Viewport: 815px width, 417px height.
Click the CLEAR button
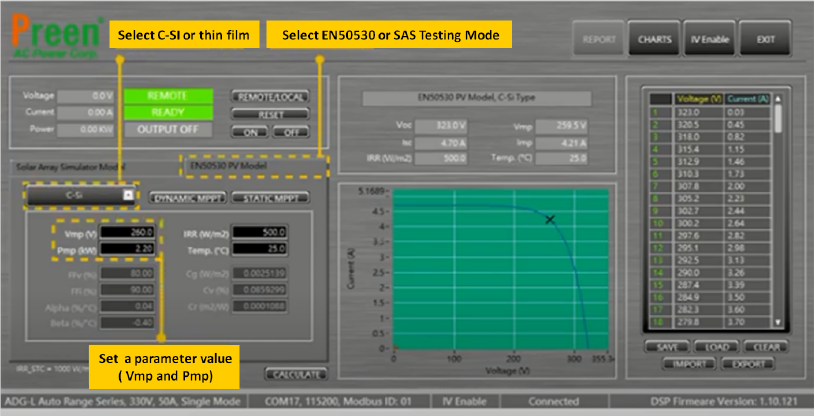pyautogui.click(x=766, y=347)
